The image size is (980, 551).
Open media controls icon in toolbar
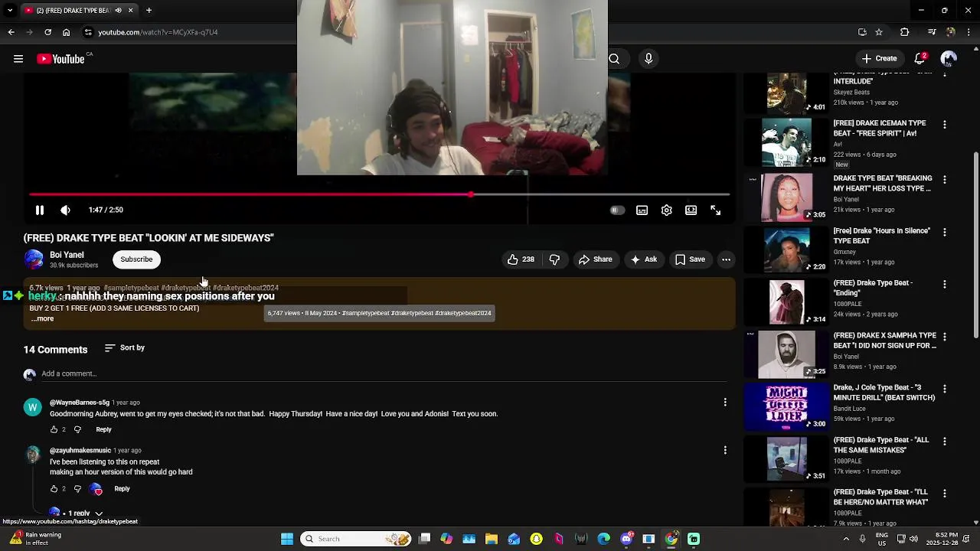click(x=932, y=32)
